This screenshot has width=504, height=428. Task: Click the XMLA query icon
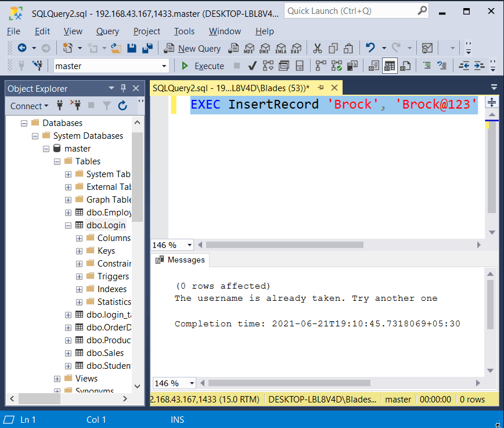[281, 48]
